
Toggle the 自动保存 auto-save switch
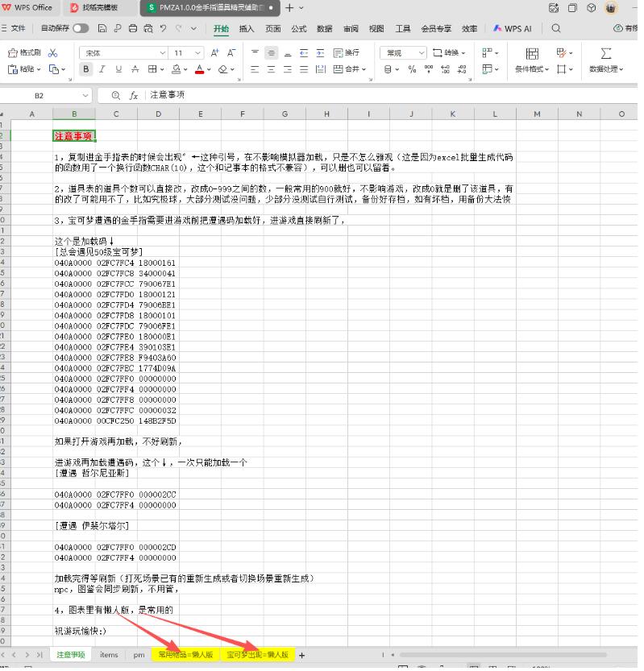point(81,28)
